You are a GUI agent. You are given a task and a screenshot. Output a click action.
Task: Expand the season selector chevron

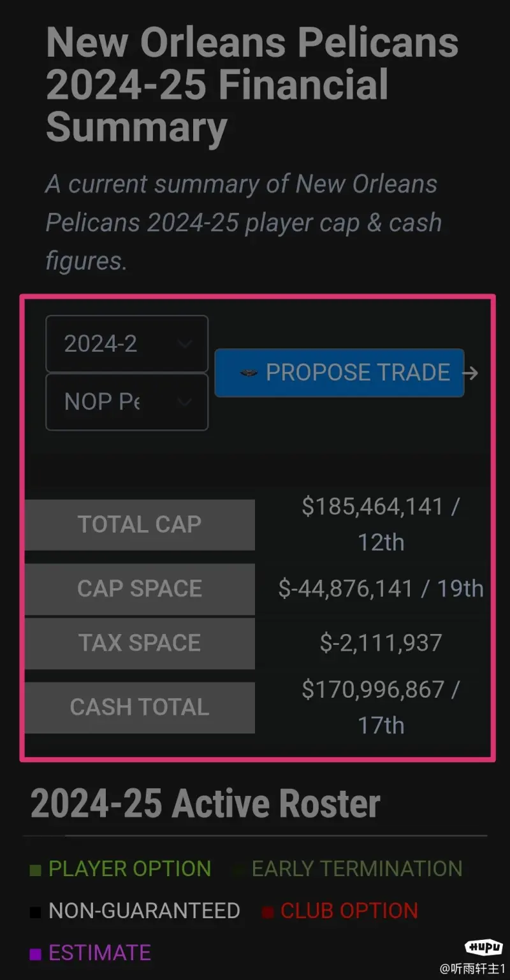[185, 344]
